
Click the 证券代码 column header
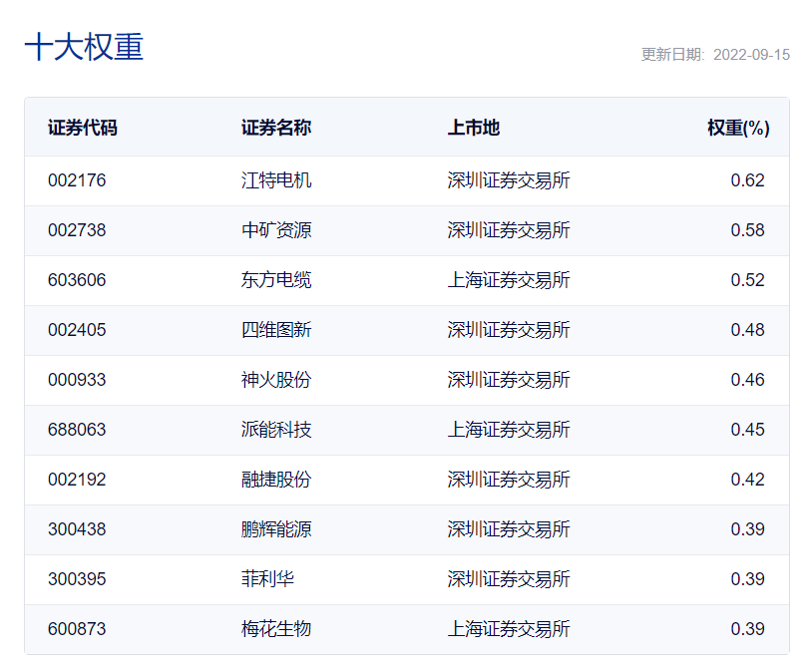(83, 128)
